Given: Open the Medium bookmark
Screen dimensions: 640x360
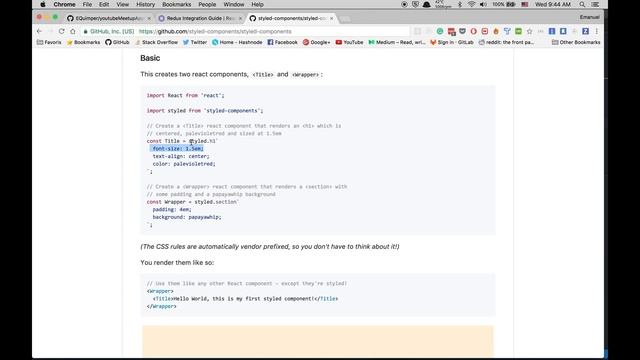Looking at the screenshot, I should tap(397, 42).
